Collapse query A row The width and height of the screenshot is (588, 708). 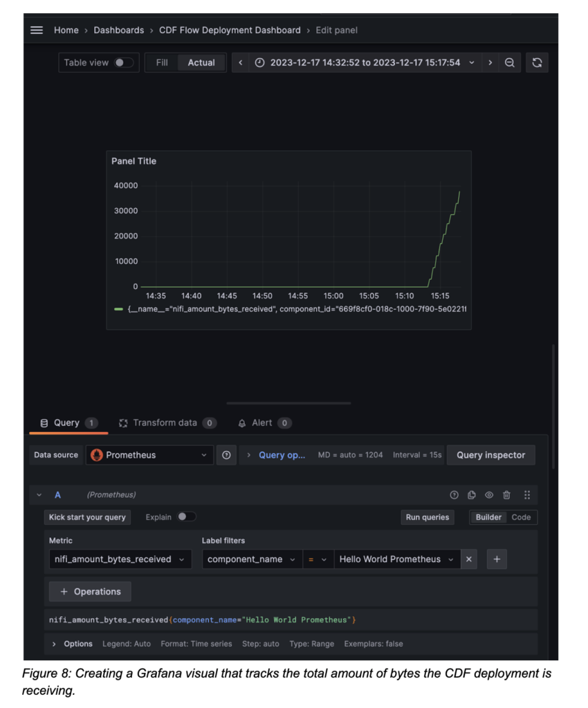coord(39,495)
